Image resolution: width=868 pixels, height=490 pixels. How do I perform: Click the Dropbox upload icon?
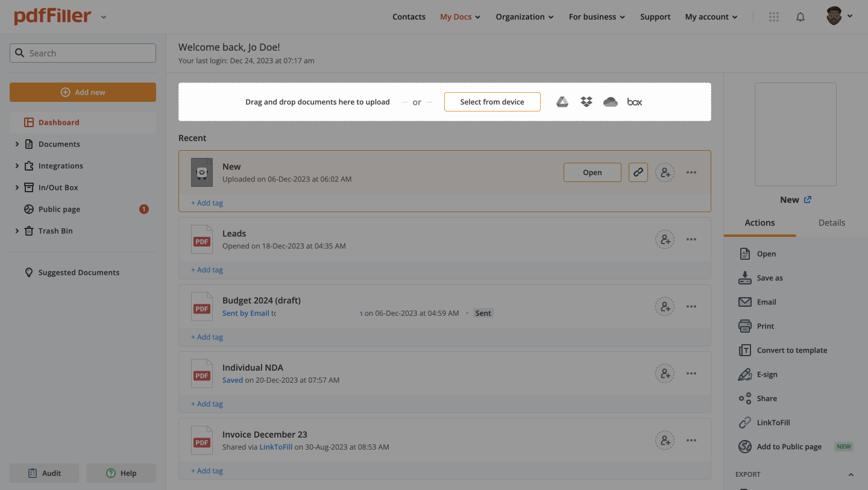point(586,102)
